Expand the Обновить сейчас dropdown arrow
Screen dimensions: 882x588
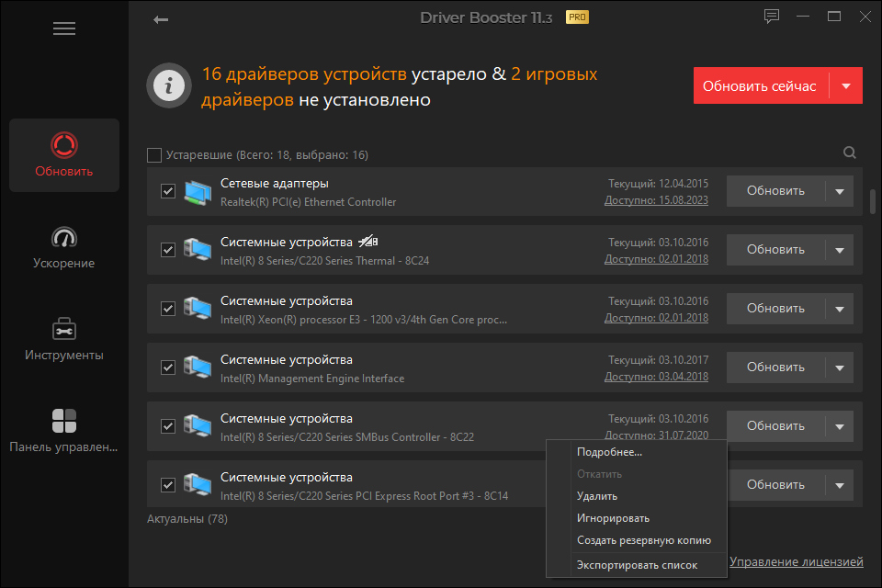point(846,86)
